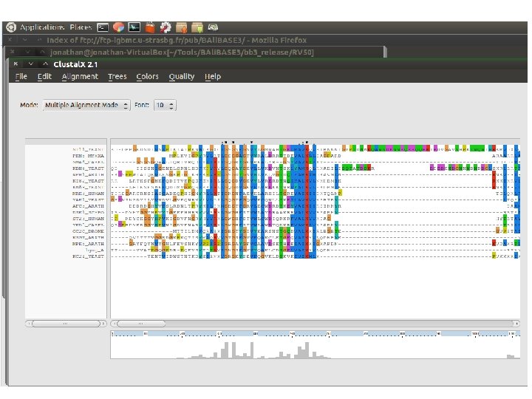The height and width of the screenshot is (399, 532).
Task: Bring the Mozilla Firefox window to front
Action: [x=177, y=40]
